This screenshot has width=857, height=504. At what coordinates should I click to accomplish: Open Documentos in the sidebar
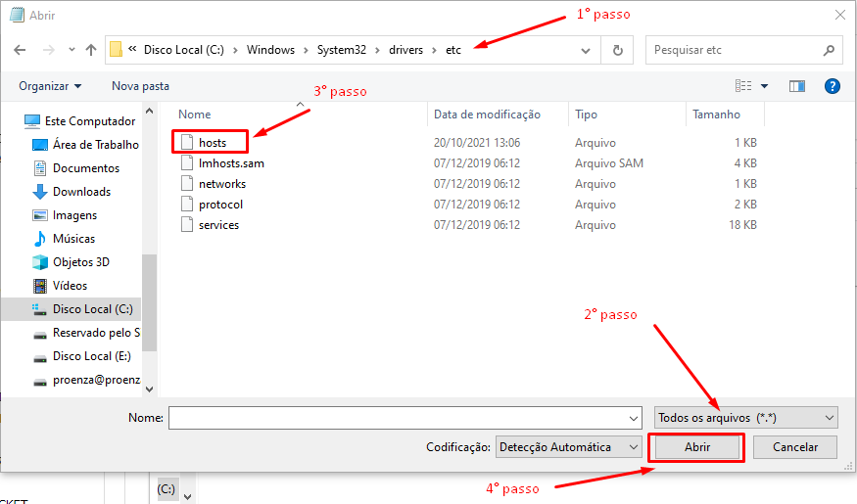[76, 168]
